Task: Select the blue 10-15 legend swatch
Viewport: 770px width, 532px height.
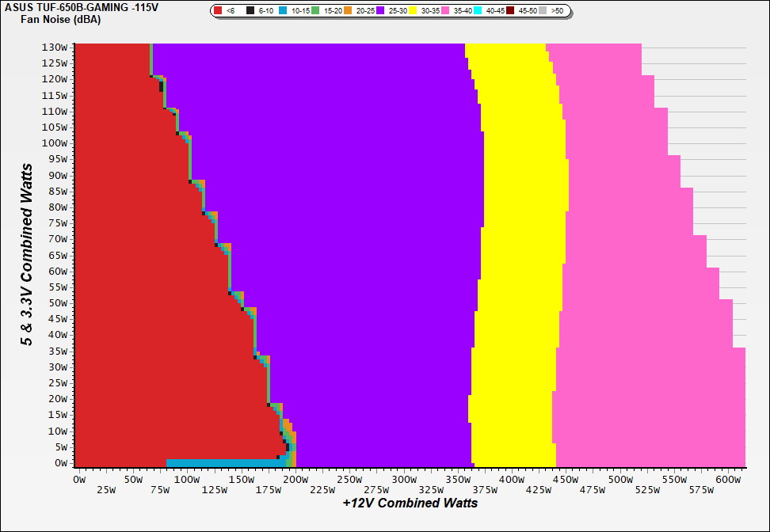Action: tap(284, 11)
